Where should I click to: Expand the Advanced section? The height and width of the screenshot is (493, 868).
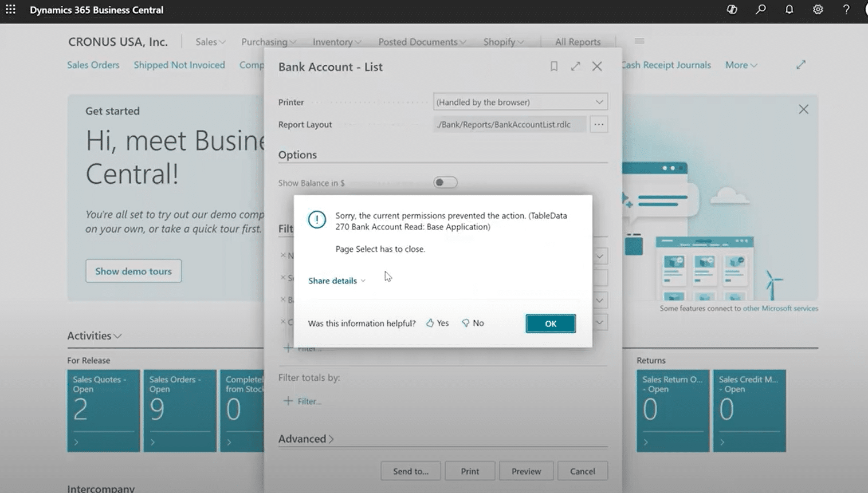tap(306, 439)
